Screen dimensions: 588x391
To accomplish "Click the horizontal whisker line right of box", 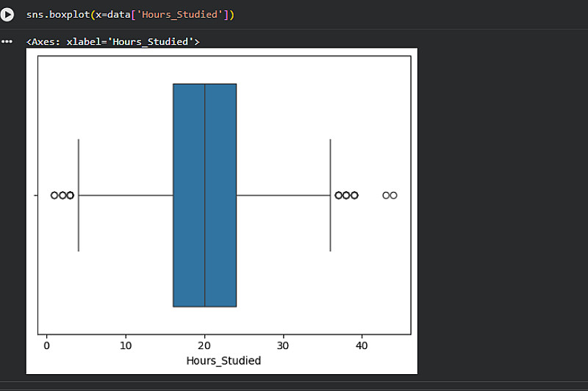I will coord(283,195).
